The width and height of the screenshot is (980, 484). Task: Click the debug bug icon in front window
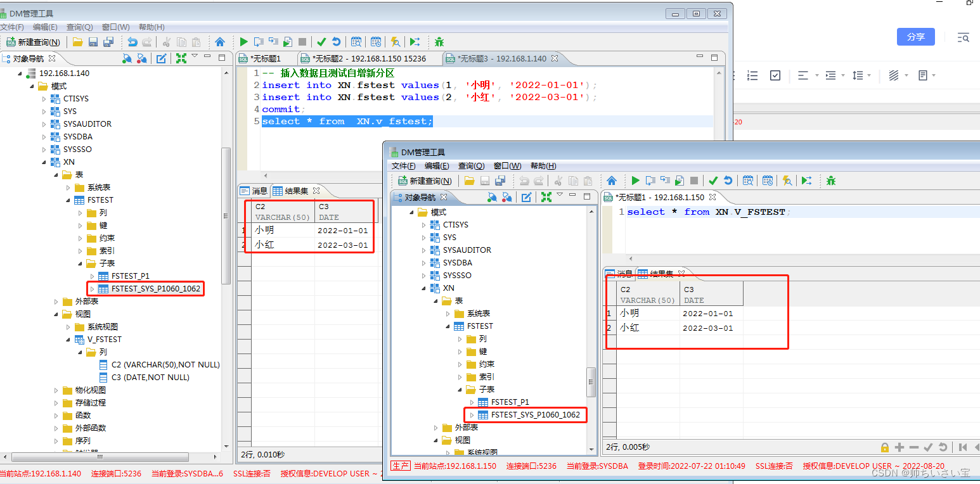830,181
